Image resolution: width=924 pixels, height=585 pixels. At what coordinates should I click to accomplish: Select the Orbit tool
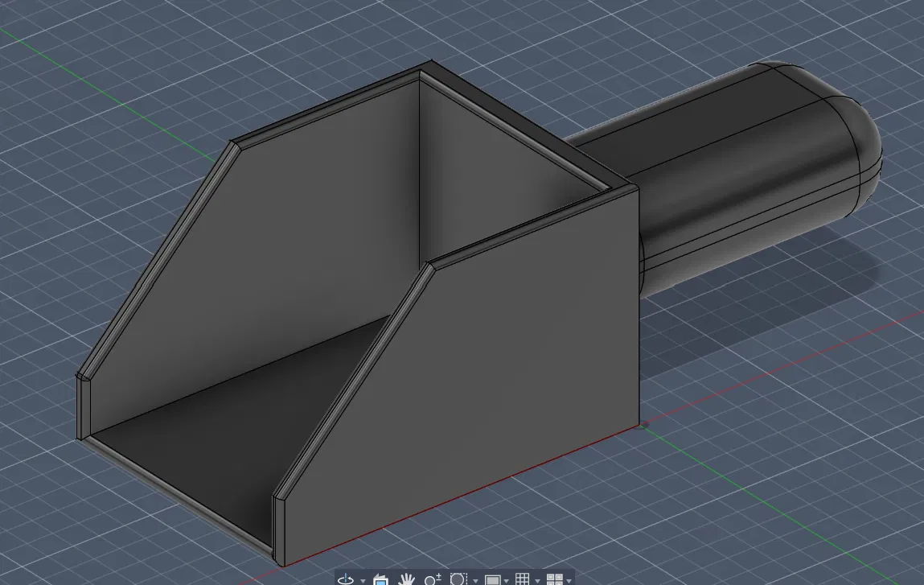[x=346, y=579]
